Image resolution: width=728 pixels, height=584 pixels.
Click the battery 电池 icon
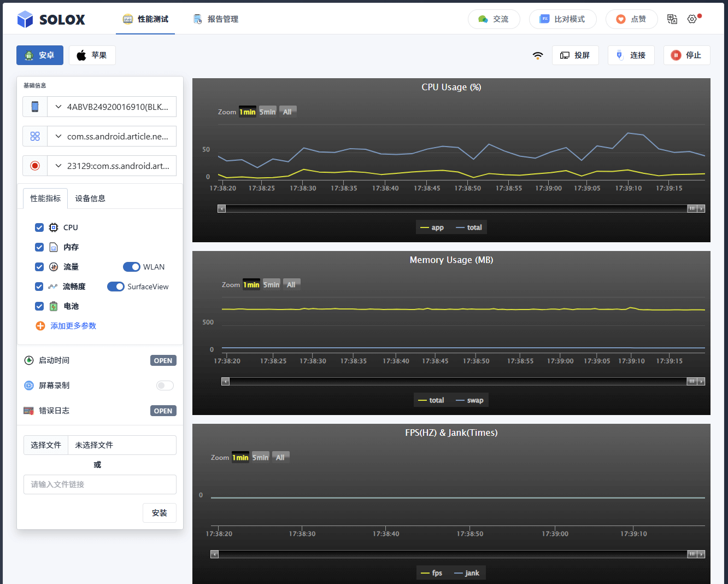point(54,306)
